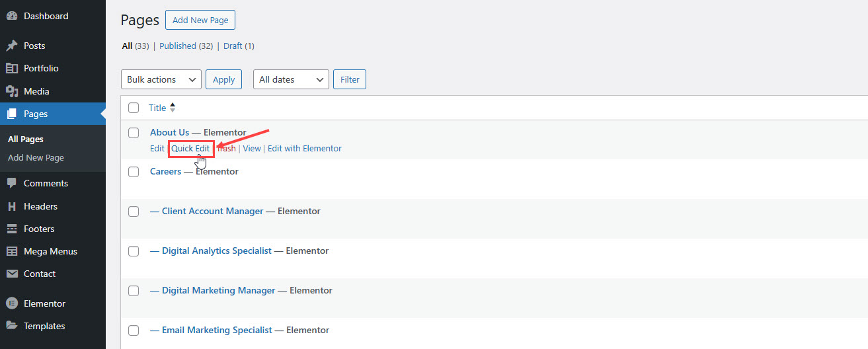Image resolution: width=868 pixels, height=349 pixels.
Task: Click the Comments speech bubble icon
Action: (11, 183)
